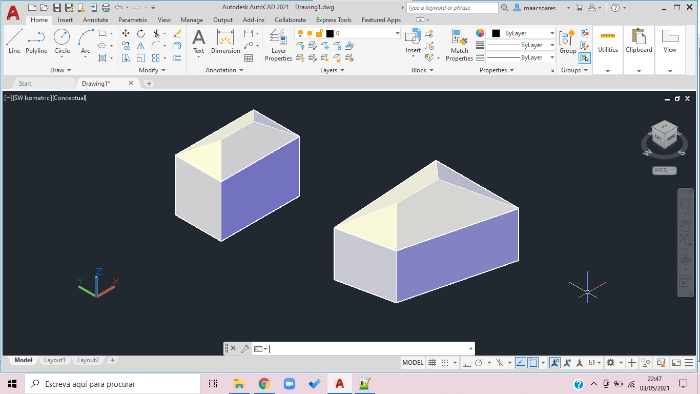This screenshot has width=700, height=394.
Task: Open the Insert ribbon tab
Action: coord(65,20)
